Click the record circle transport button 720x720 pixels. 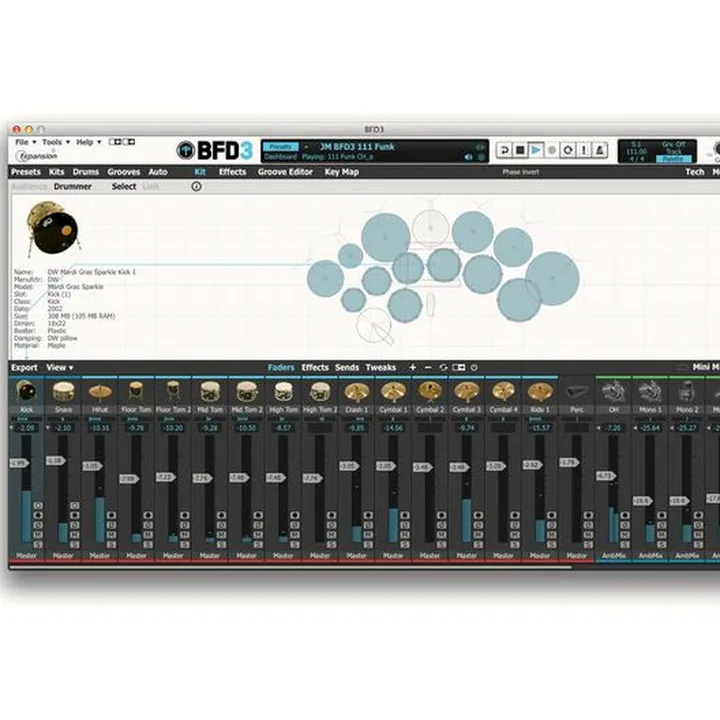coord(552,150)
